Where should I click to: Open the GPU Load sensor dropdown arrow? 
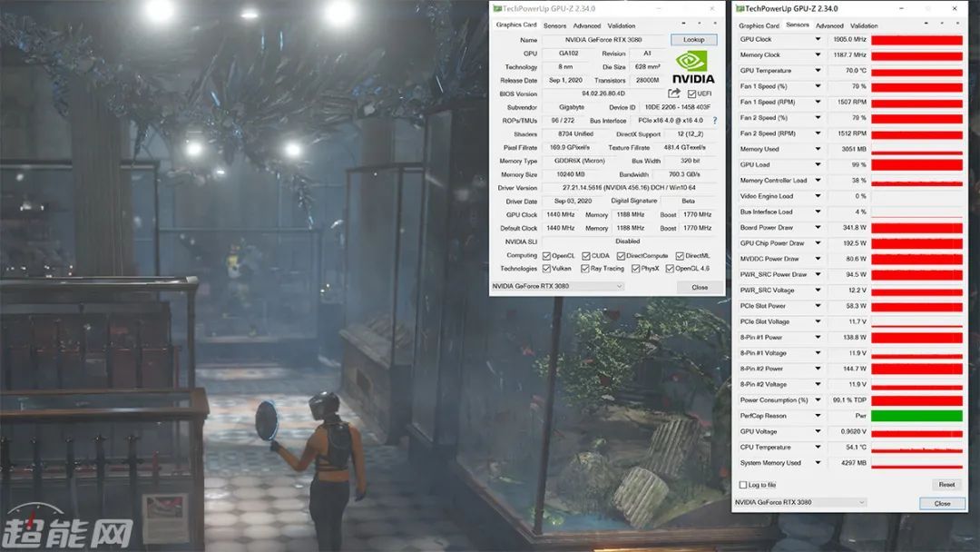(818, 164)
